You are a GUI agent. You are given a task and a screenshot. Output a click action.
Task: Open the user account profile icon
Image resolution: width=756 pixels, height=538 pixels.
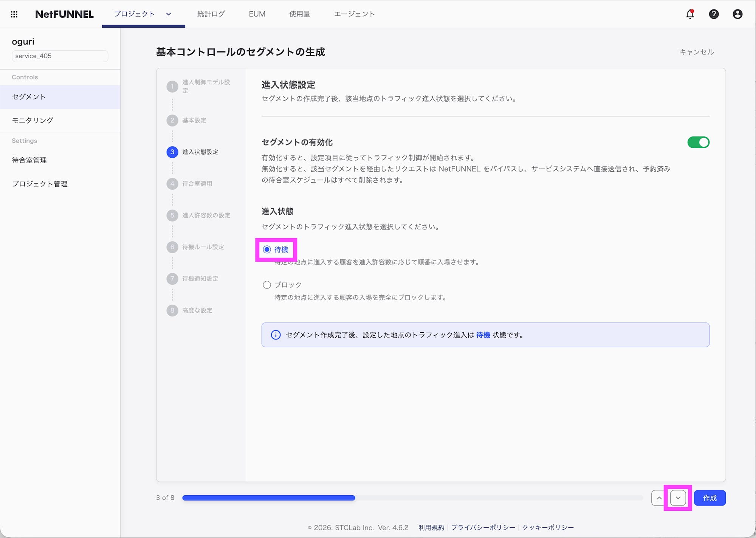pyautogui.click(x=737, y=14)
